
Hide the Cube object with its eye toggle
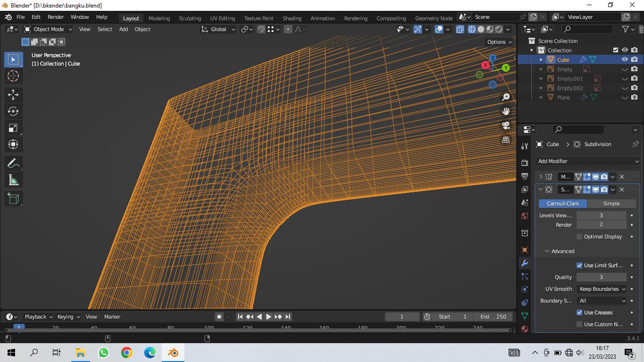pyautogui.click(x=625, y=59)
